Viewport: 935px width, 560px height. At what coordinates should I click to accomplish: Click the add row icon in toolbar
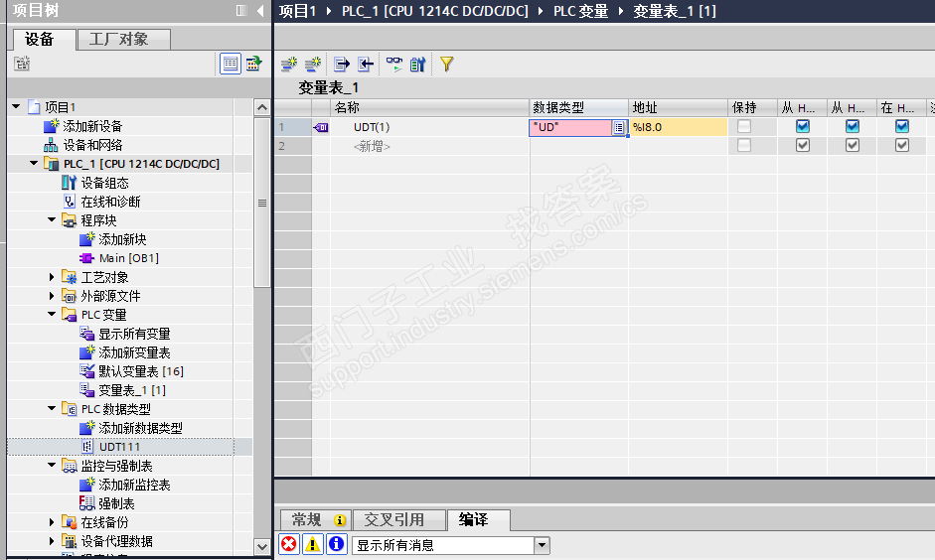(x=312, y=64)
